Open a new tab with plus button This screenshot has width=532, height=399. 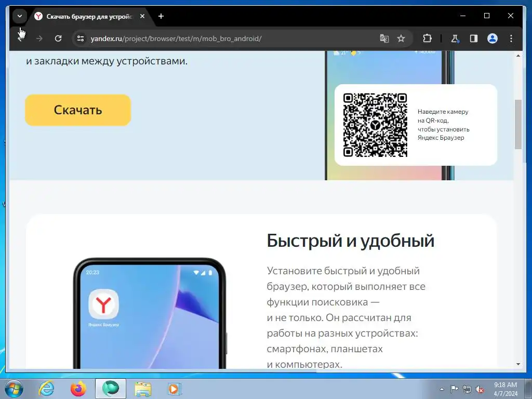[161, 16]
